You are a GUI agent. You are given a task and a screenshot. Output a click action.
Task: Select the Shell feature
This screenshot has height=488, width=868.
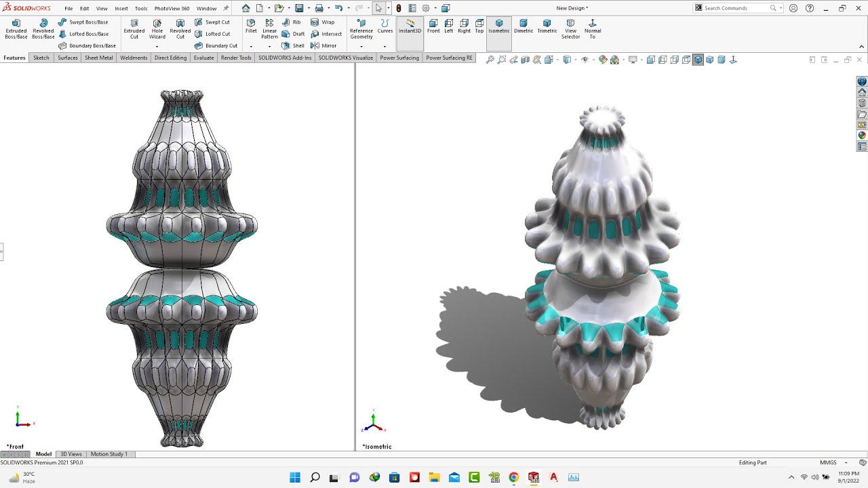(294, 45)
